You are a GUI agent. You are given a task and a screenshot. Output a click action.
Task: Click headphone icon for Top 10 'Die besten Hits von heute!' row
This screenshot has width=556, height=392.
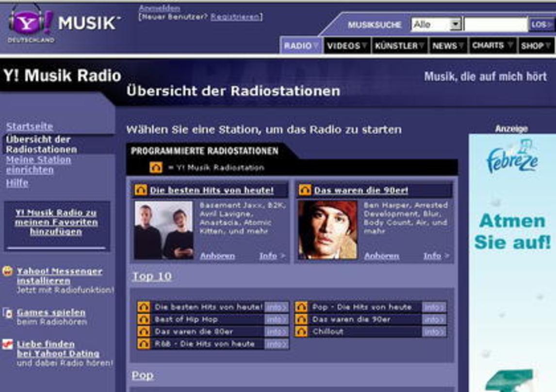(x=144, y=307)
